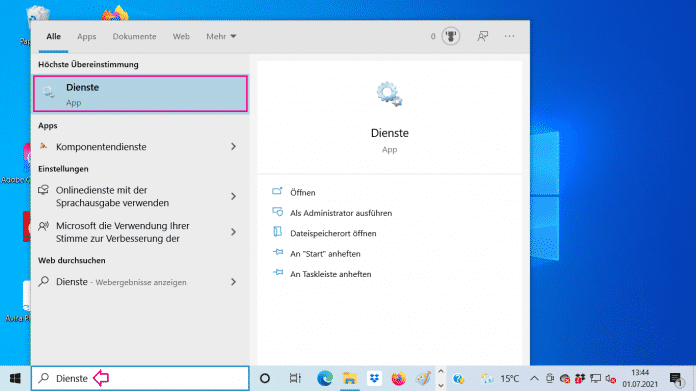Click the Meet Now tray icon

click(550, 379)
